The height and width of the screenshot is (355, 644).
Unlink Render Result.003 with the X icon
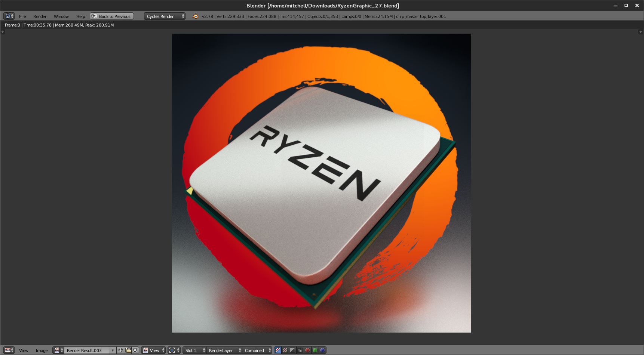point(135,350)
